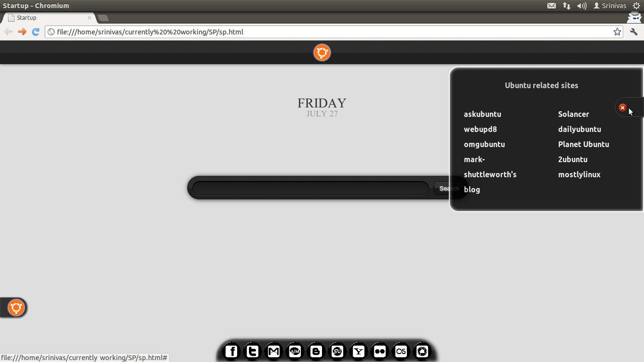
Task: Open the 2ubuntu link
Action: tap(573, 159)
